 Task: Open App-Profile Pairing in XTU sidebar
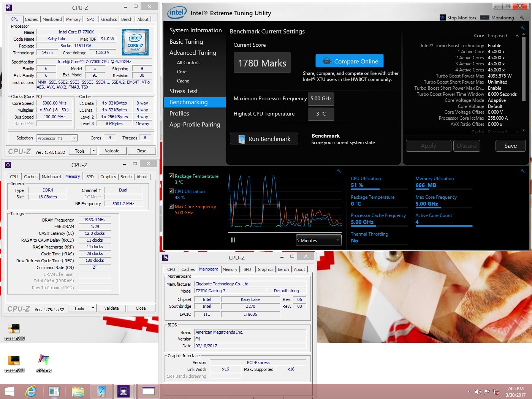pos(195,125)
